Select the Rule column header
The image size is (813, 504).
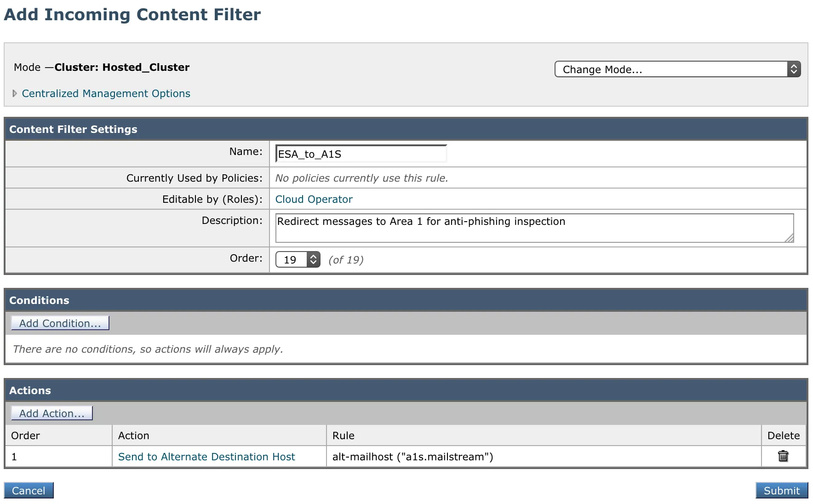tap(344, 435)
